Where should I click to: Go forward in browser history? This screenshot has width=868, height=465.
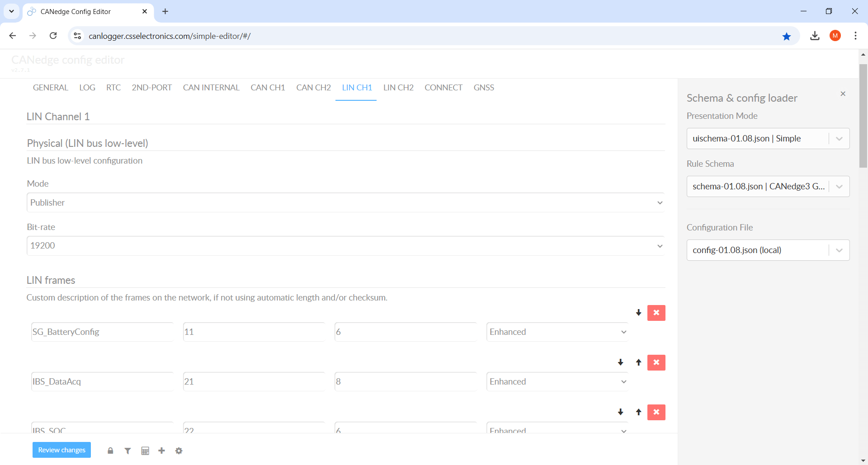33,36
